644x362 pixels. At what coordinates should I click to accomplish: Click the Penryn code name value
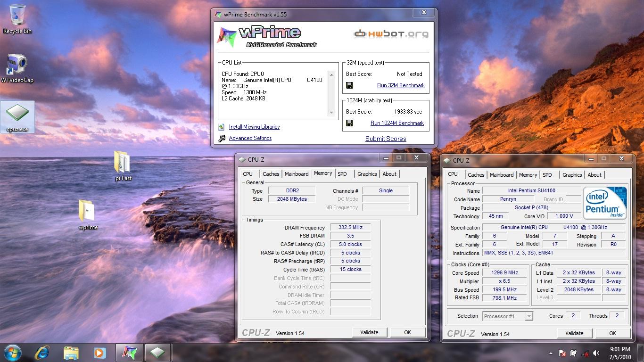pos(508,199)
